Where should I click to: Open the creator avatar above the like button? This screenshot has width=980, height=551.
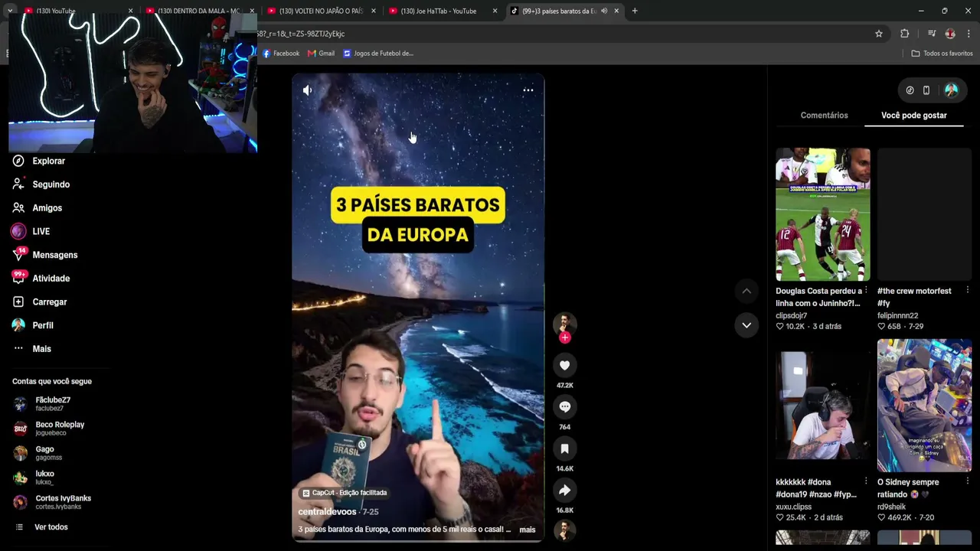click(x=565, y=322)
